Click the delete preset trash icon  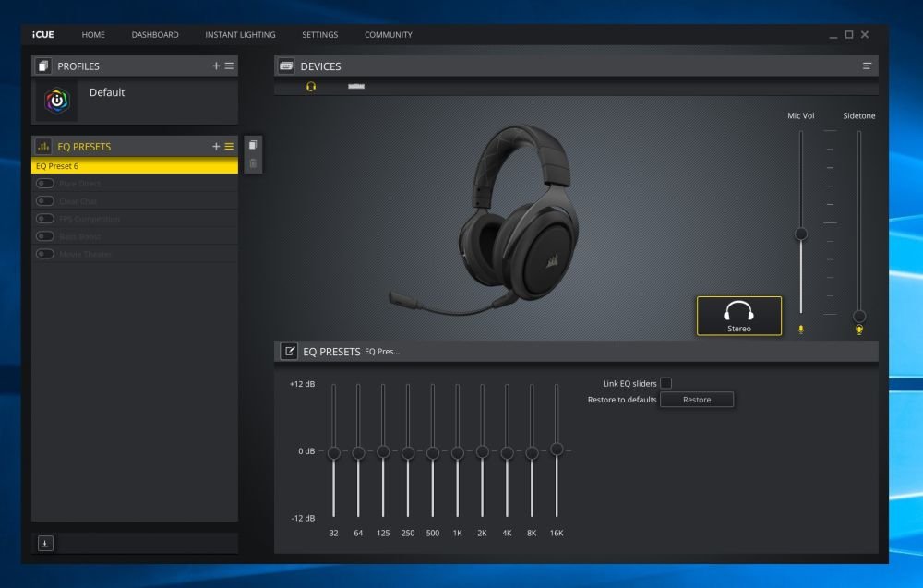pos(253,163)
